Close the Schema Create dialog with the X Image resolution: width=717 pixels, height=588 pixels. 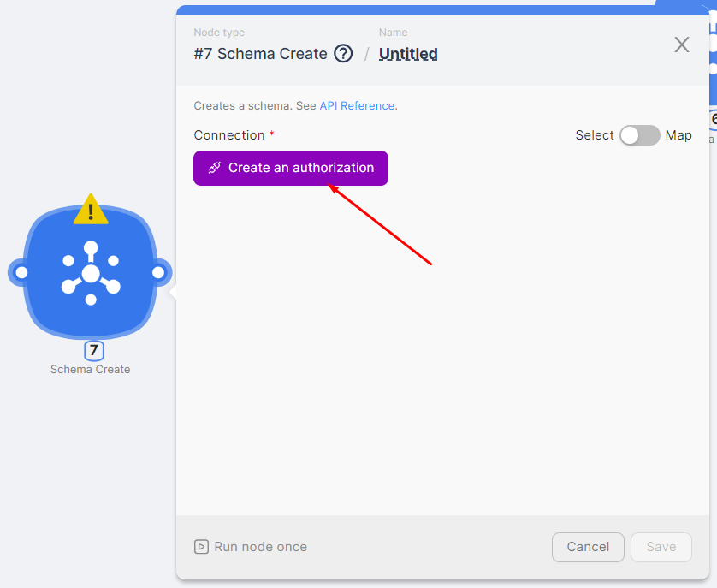(x=681, y=45)
